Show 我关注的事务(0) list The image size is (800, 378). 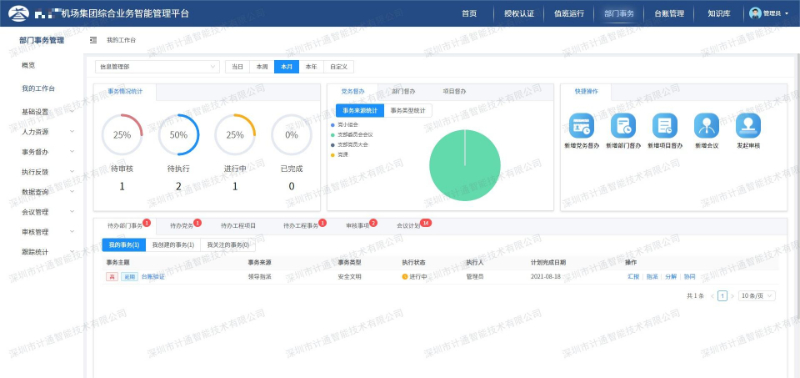pos(228,245)
